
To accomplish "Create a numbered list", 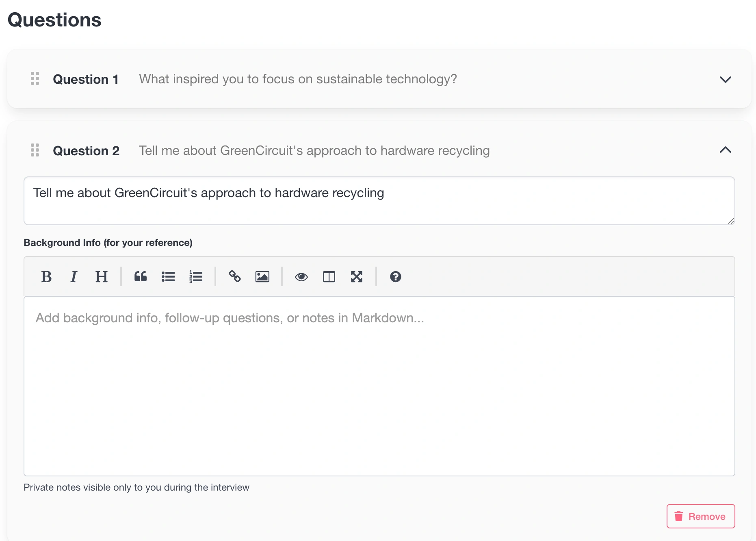I will (196, 277).
